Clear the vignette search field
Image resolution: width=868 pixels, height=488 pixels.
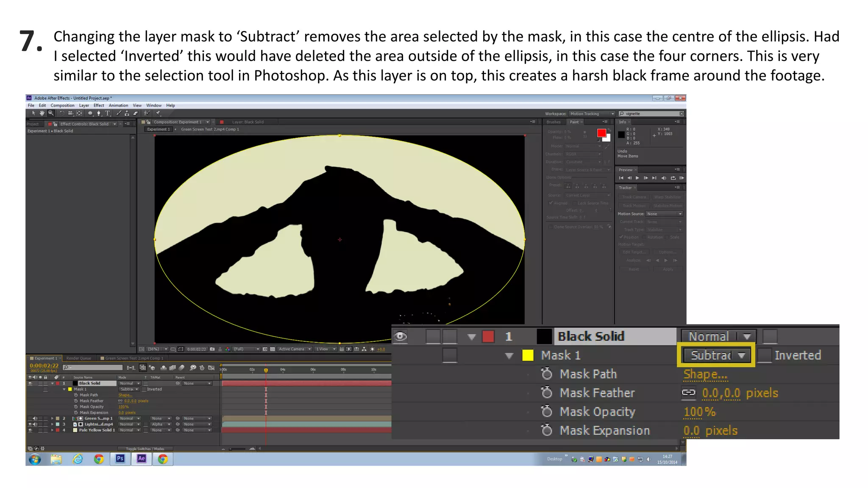pos(682,114)
